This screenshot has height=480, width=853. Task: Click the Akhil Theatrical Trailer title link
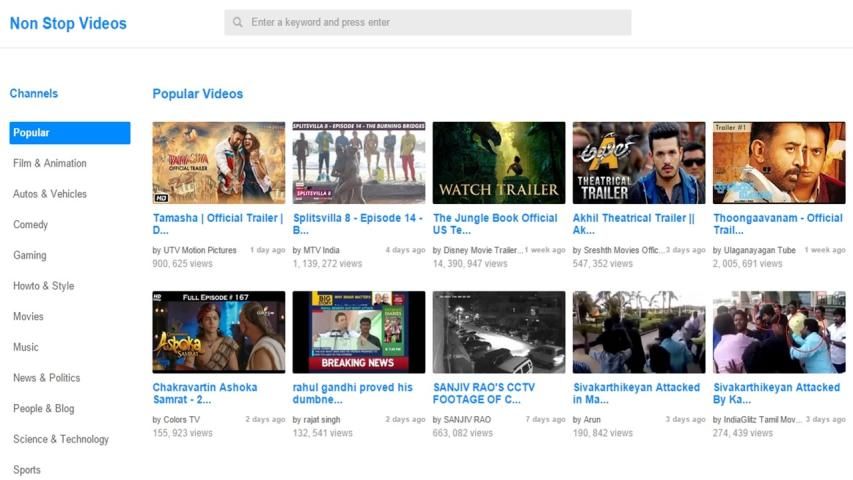click(x=634, y=223)
